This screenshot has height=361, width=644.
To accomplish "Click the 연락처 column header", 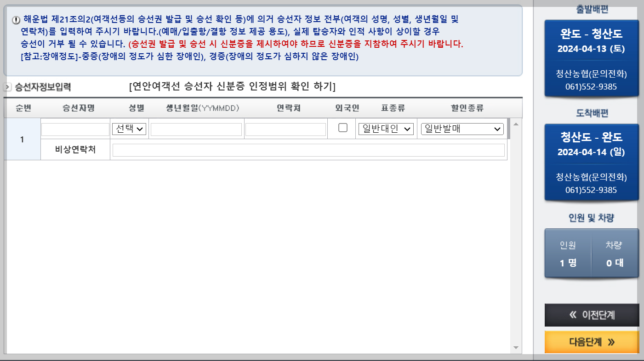I will coord(289,108).
